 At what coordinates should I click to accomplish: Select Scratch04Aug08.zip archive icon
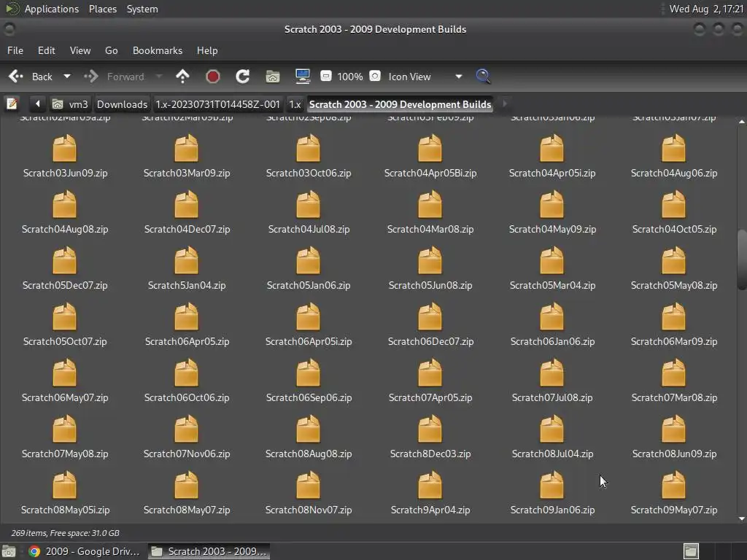pyautogui.click(x=64, y=205)
